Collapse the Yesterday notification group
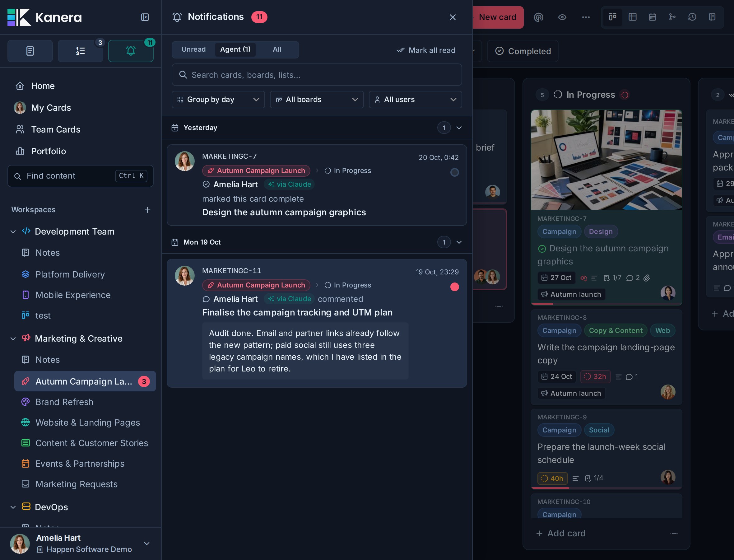734x560 pixels. point(459,128)
